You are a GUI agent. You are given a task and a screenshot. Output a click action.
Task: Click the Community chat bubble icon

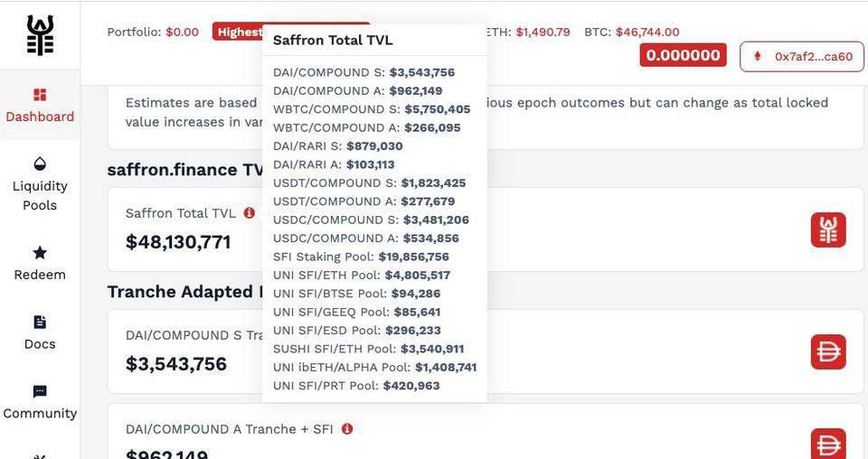pos(40,392)
